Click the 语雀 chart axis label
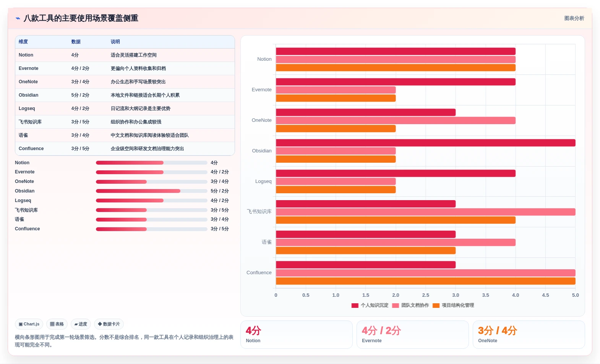The image size is (600, 364). [267, 242]
